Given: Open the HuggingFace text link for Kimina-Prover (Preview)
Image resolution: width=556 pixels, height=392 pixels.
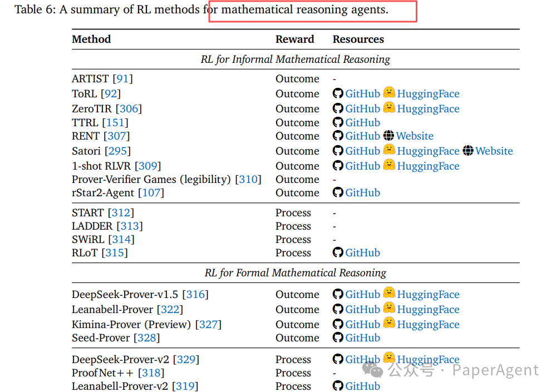Looking at the screenshot, I should coord(428,324).
